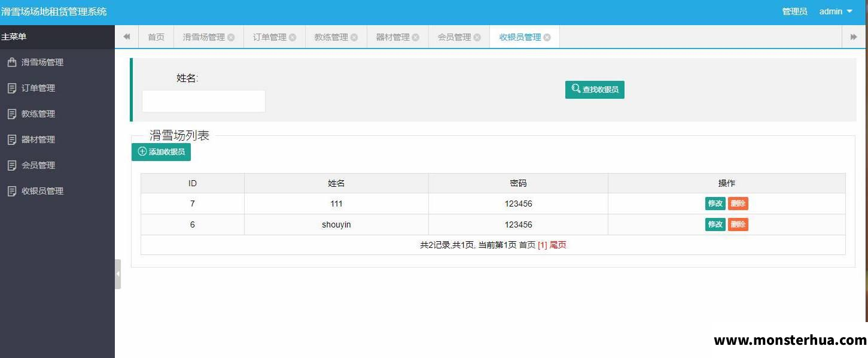Click the 教练管理 sidebar document icon

(x=11, y=114)
